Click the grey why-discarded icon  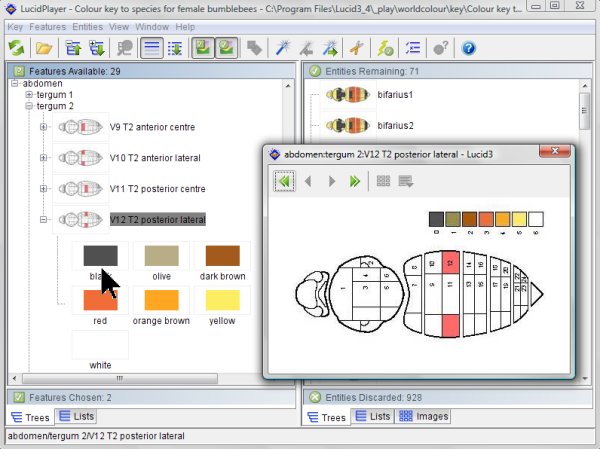pyautogui.click(x=440, y=48)
